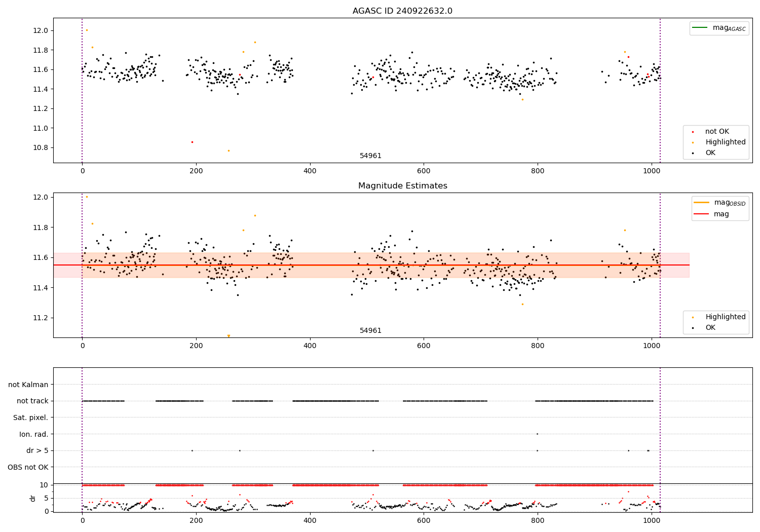
Task: Click the orange point near 11.29 in the Magnitude Estimates plot
Action: [522, 304]
